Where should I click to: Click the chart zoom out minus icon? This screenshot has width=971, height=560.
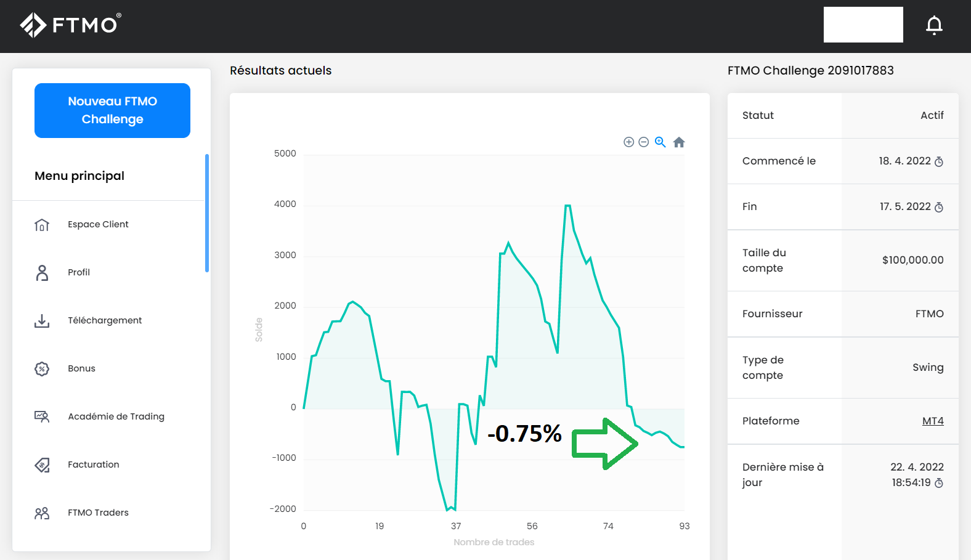pos(644,142)
